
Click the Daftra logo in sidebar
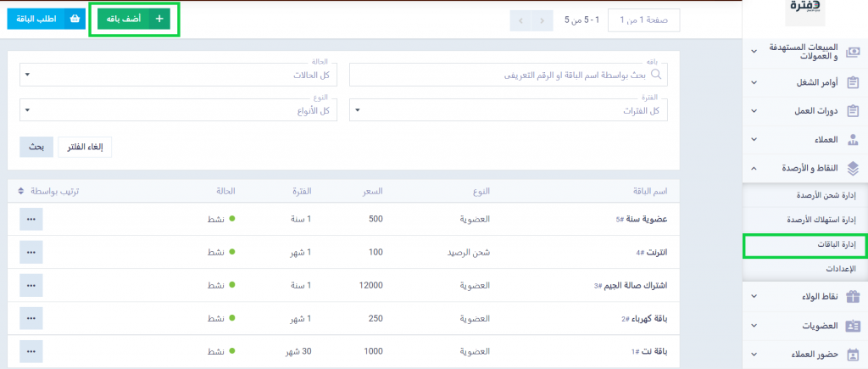(805, 12)
